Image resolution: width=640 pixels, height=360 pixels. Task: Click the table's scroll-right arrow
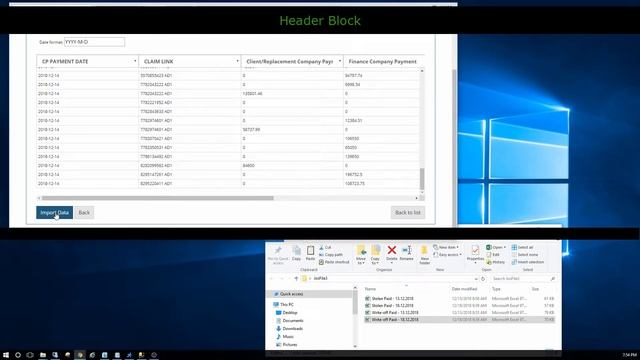(416, 198)
